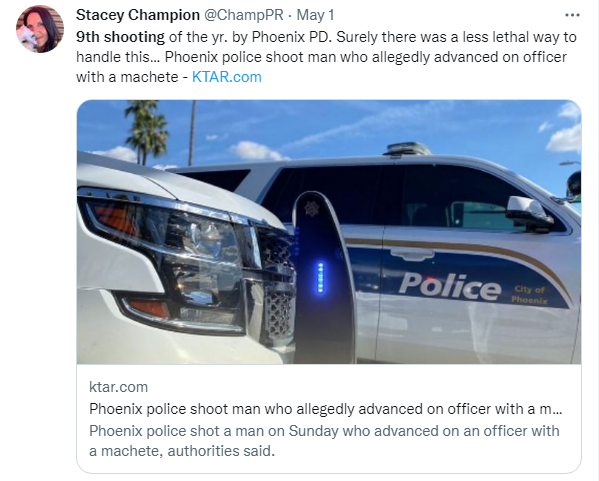Click Stacey Champion's profile picture
This screenshot has height=481, width=599.
[40, 29]
